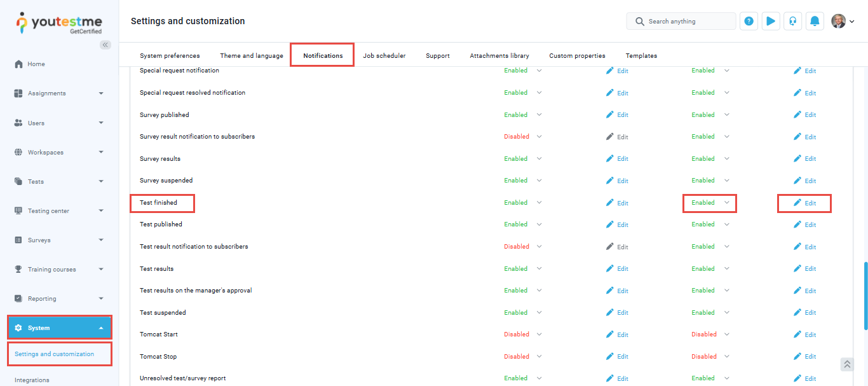Focus the Search anything field

(x=681, y=21)
